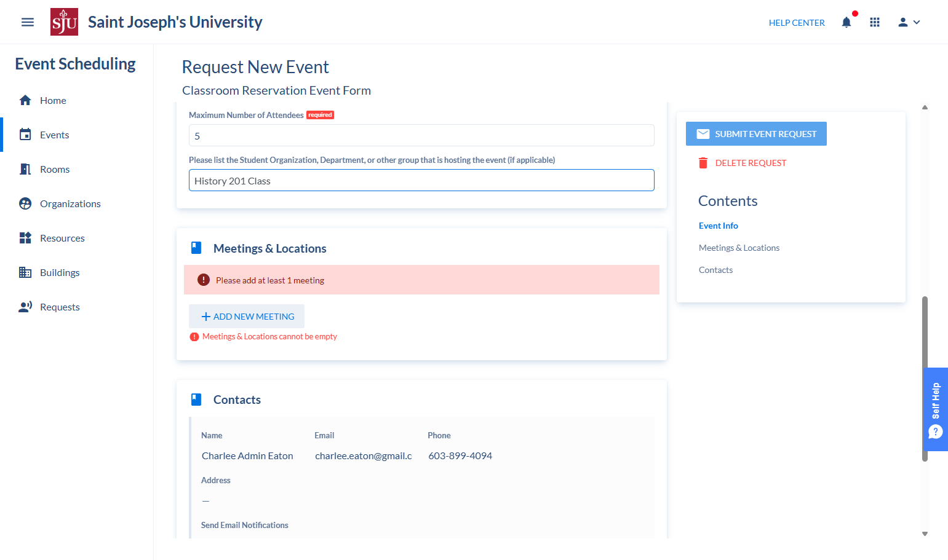
Task: Click the Meetings & Locations section icon
Action: [196, 248]
